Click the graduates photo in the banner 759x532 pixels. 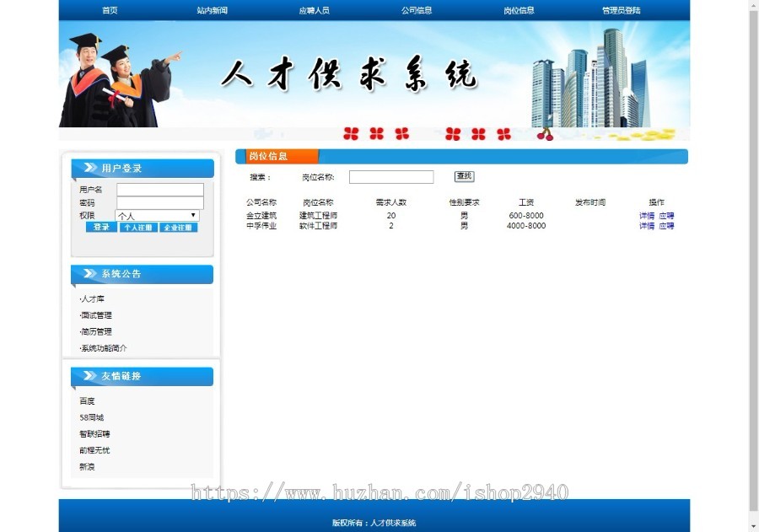[x=118, y=81]
